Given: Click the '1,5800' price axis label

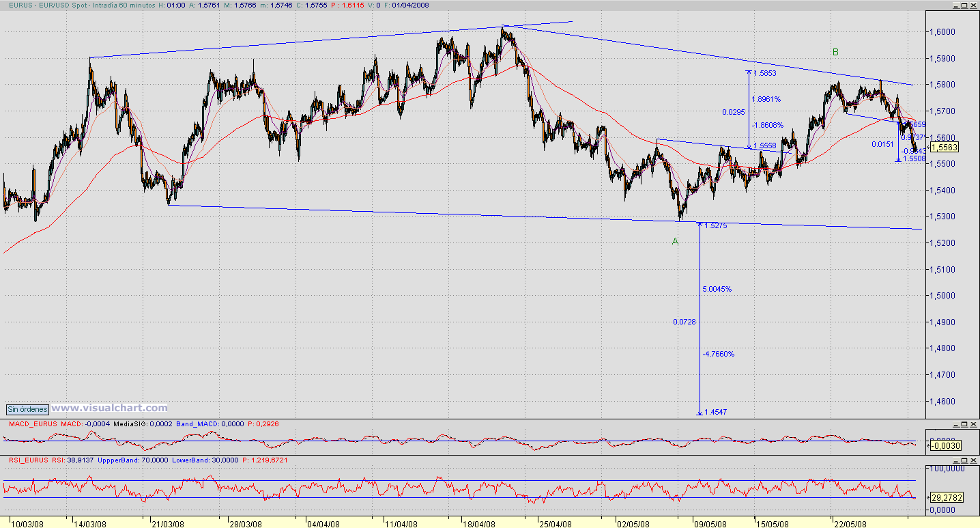Looking at the screenshot, I should point(942,85).
